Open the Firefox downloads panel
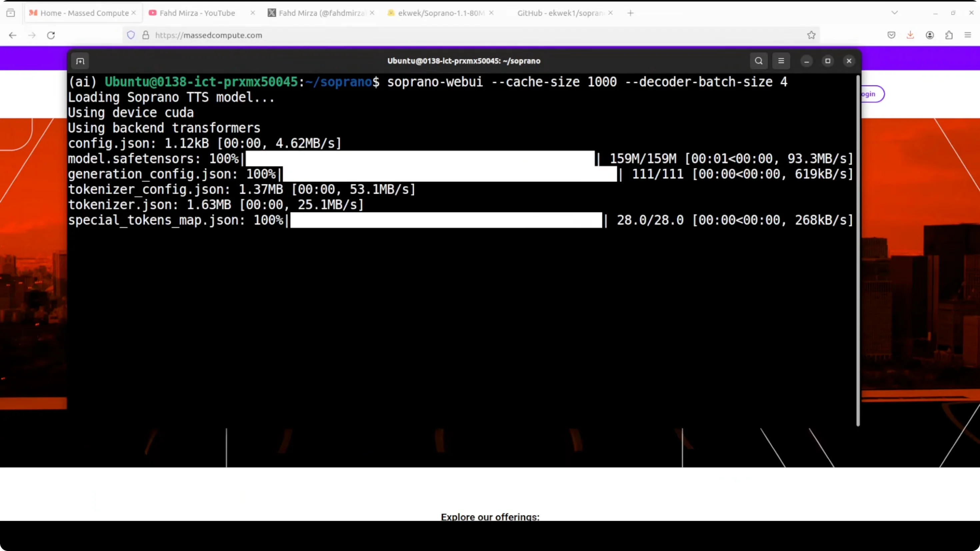The image size is (980, 551). [x=910, y=35]
